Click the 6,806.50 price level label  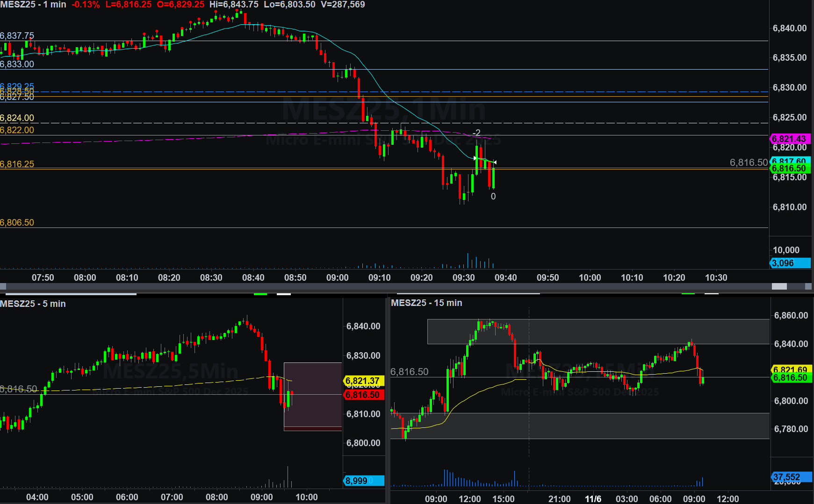coord(17,222)
